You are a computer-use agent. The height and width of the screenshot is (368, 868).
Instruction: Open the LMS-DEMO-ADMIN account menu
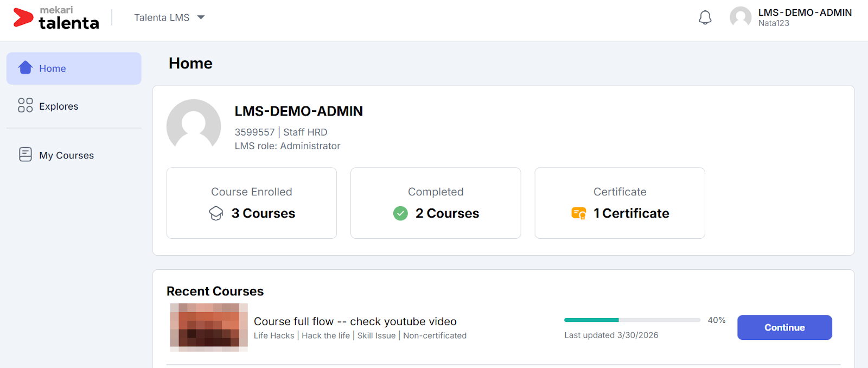(805, 17)
